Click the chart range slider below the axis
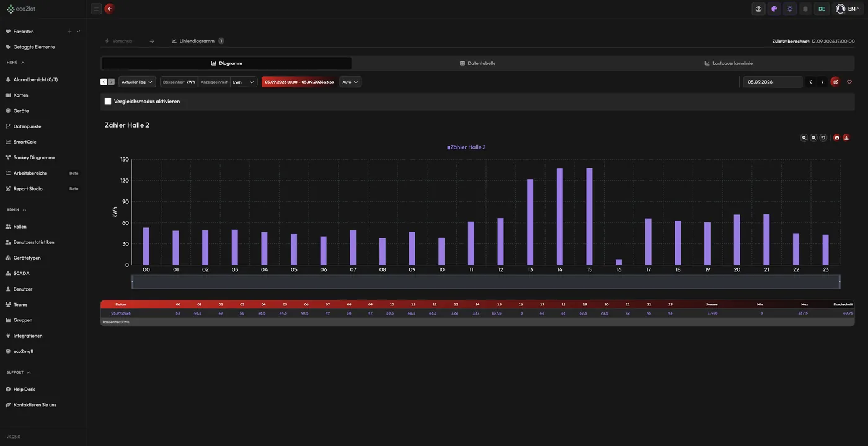 tap(486, 282)
